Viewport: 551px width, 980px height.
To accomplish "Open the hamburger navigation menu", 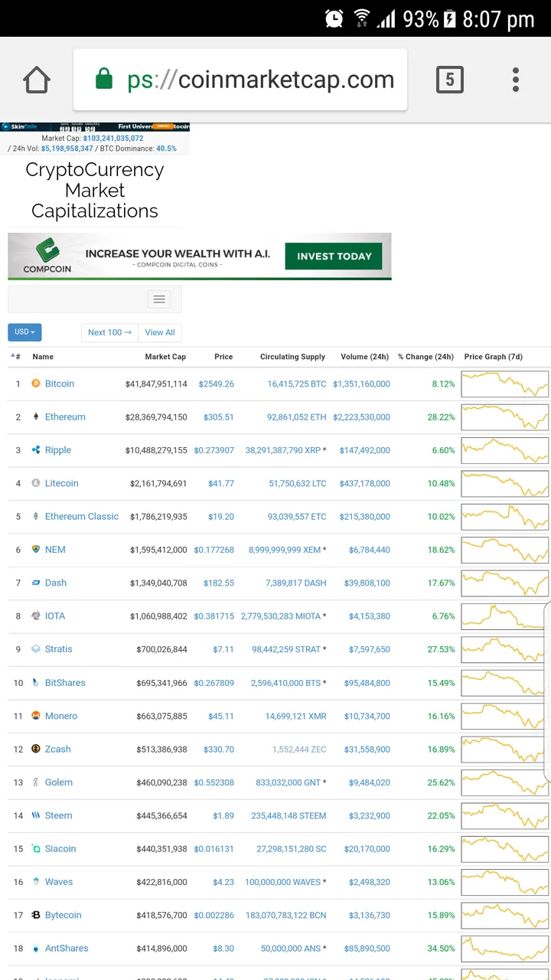I will 159,299.
